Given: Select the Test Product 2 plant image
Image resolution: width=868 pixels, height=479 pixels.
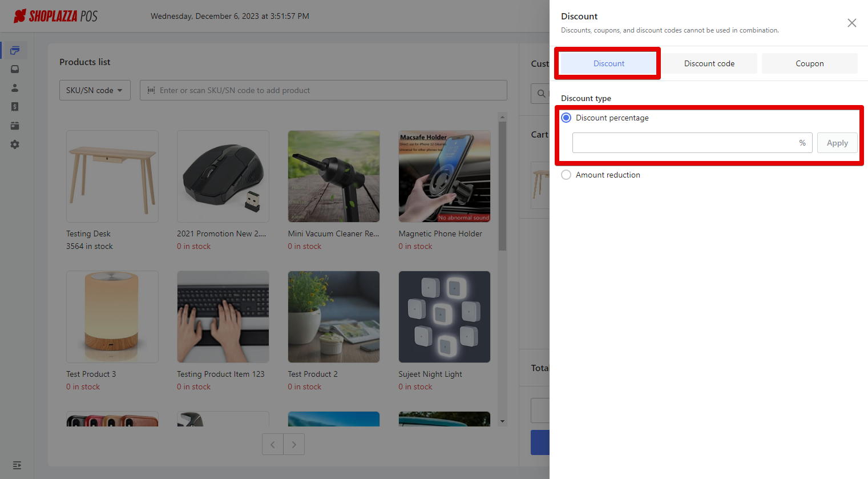Looking at the screenshot, I should coord(334,317).
